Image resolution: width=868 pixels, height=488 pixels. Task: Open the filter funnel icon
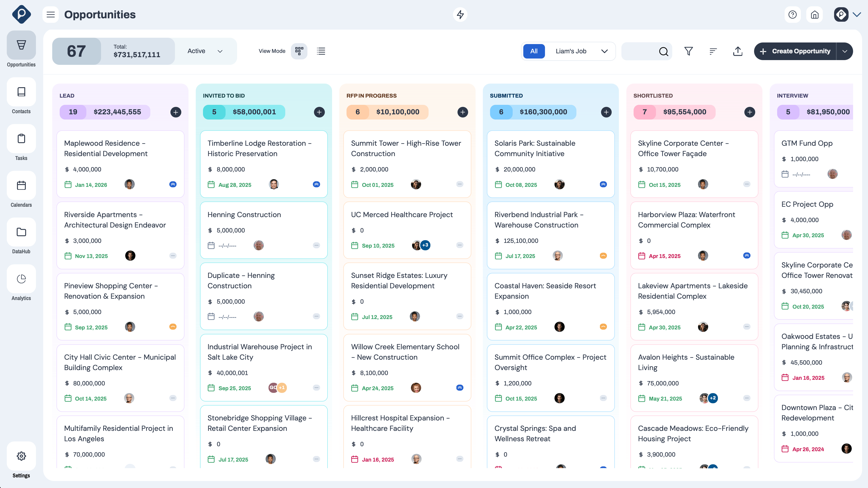click(688, 51)
